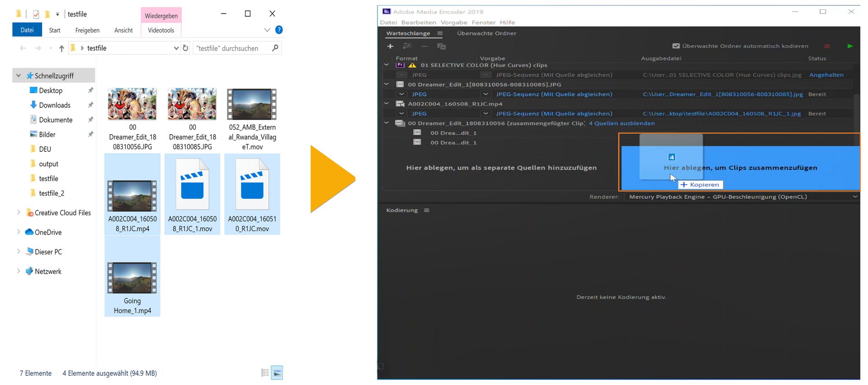
Task: Click Explorer forward arrow
Action: pyautogui.click(x=38, y=48)
